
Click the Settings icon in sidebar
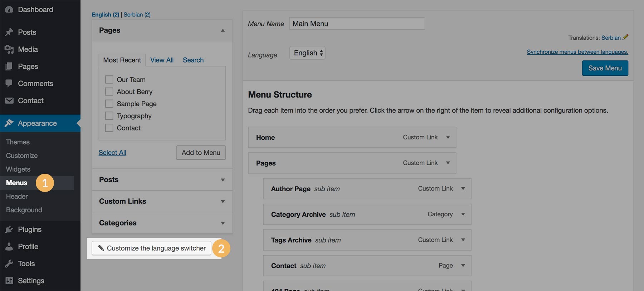coord(9,281)
